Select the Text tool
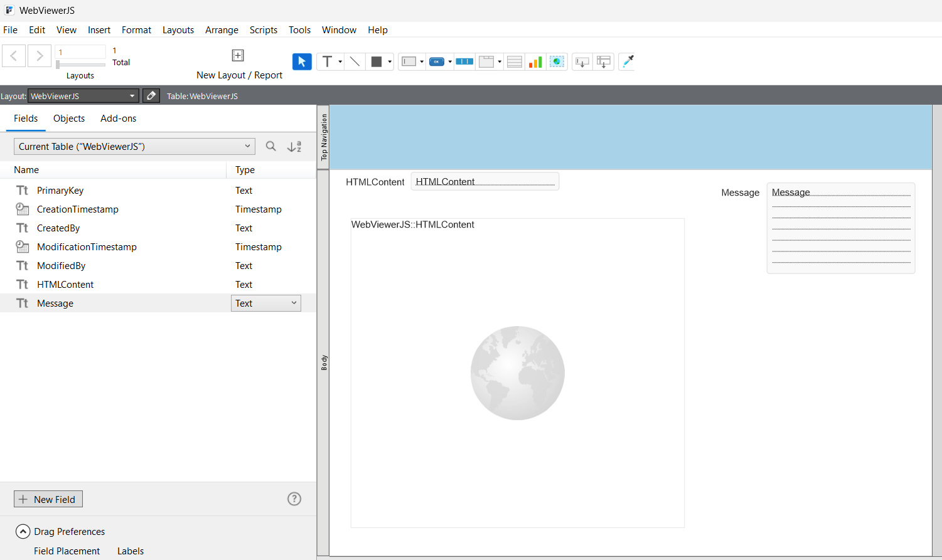 pyautogui.click(x=327, y=61)
